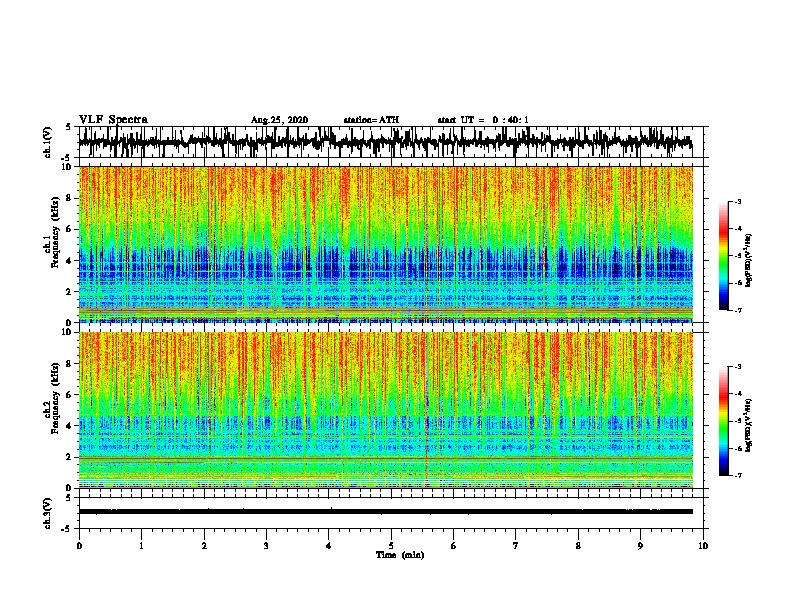Click tick 6 on the Time axis
Viewport: 792px width, 612px height.
click(454, 546)
